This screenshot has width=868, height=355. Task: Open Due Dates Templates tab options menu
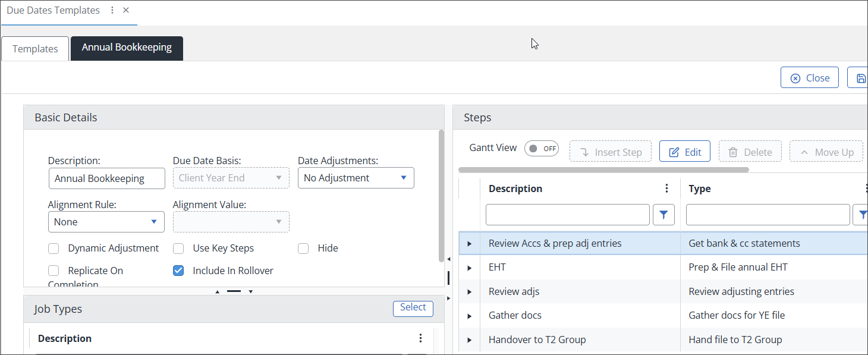coord(112,10)
